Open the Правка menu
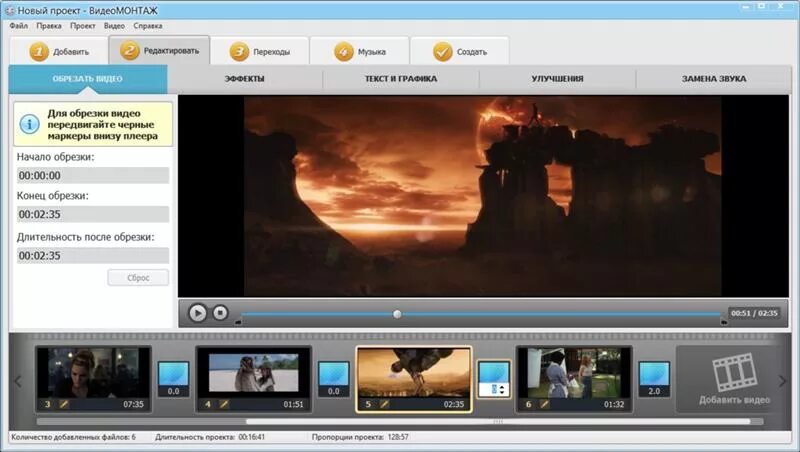The height and width of the screenshot is (452, 800). point(48,26)
